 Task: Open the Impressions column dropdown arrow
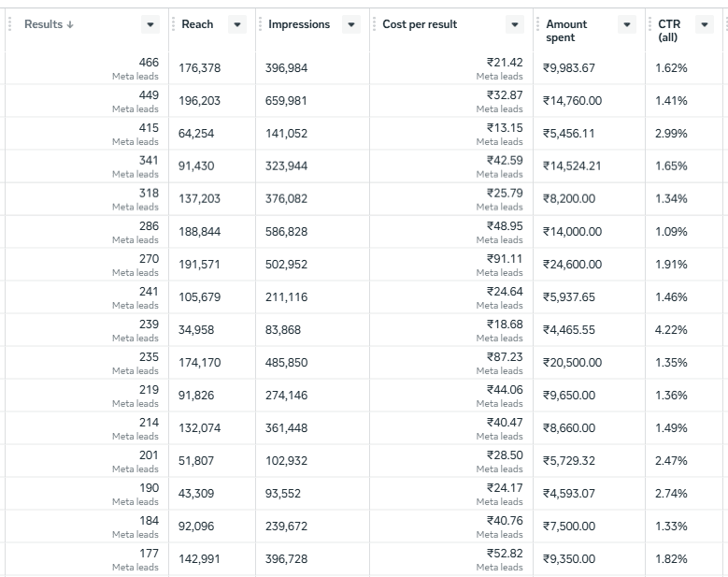[351, 24]
